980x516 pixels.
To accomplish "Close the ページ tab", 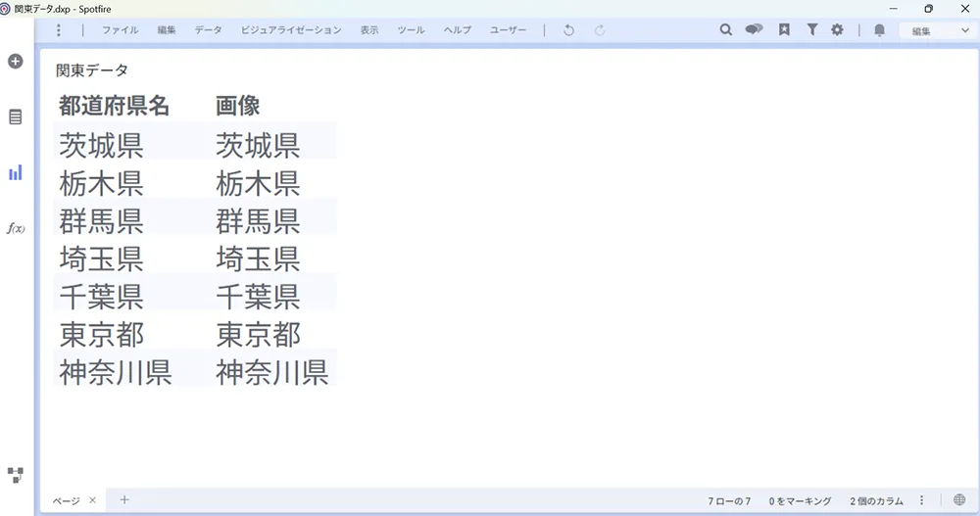I will click(93, 500).
